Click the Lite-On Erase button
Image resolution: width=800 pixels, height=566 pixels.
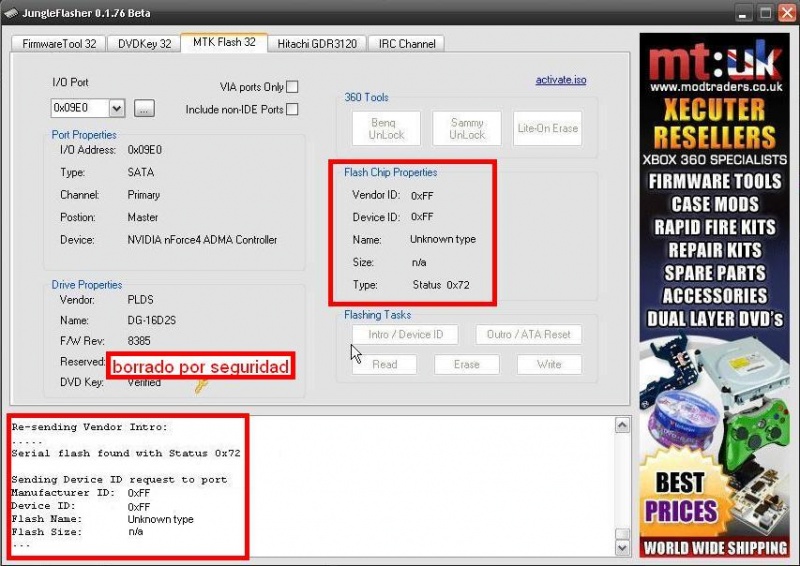tap(547, 129)
